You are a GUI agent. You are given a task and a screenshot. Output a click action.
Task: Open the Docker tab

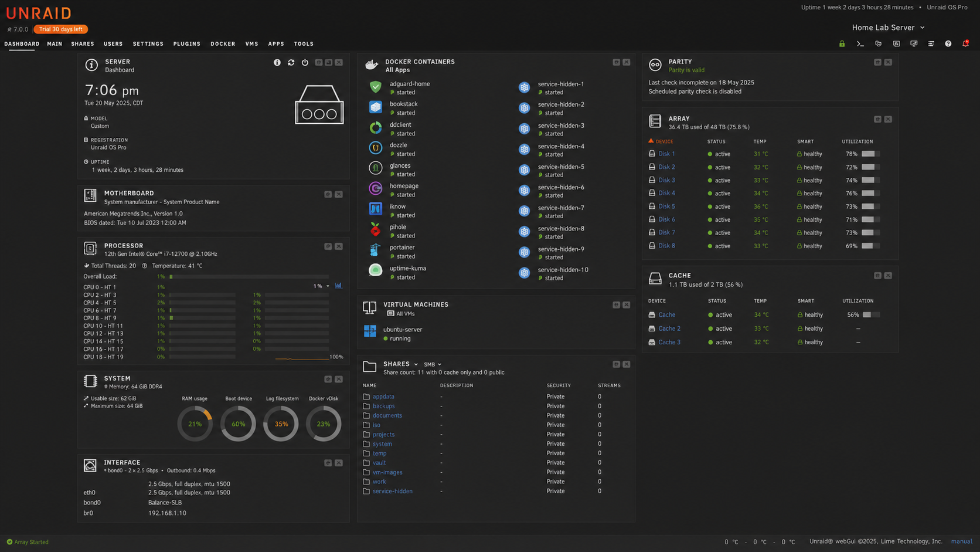tap(223, 44)
